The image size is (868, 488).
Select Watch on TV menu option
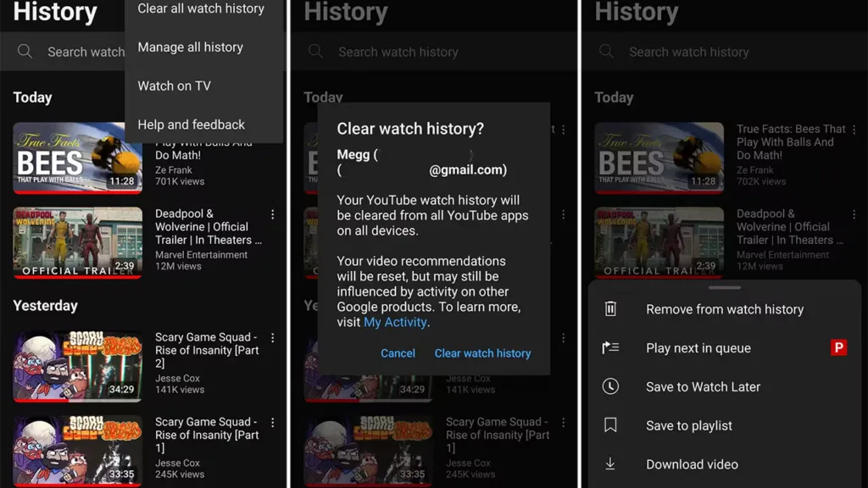pos(175,86)
